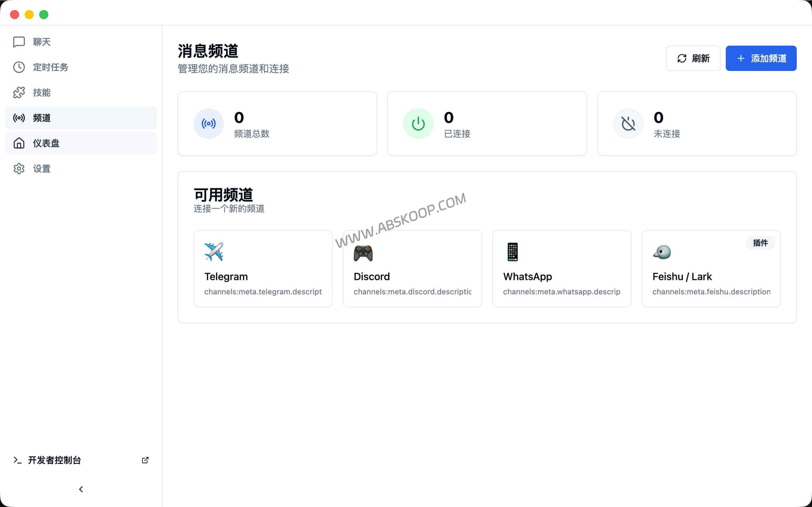
Task: Click the disconnected-plug icon on 未连接 card
Action: click(x=628, y=123)
